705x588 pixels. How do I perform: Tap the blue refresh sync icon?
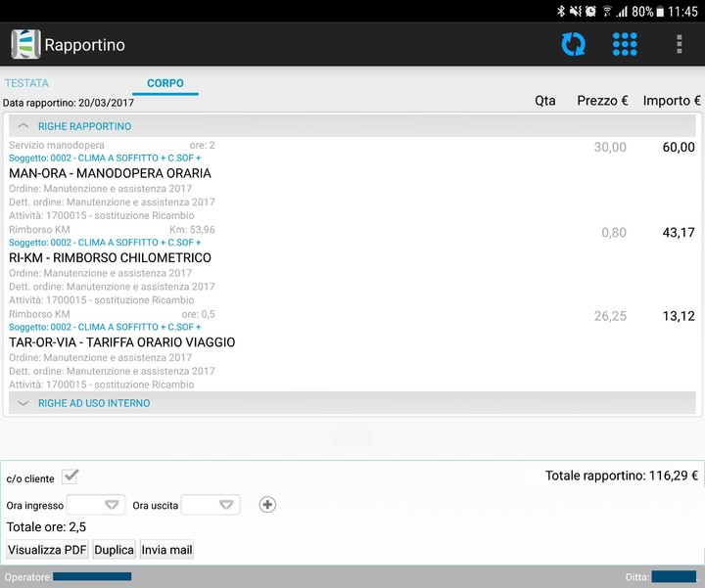[x=573, y=44]
